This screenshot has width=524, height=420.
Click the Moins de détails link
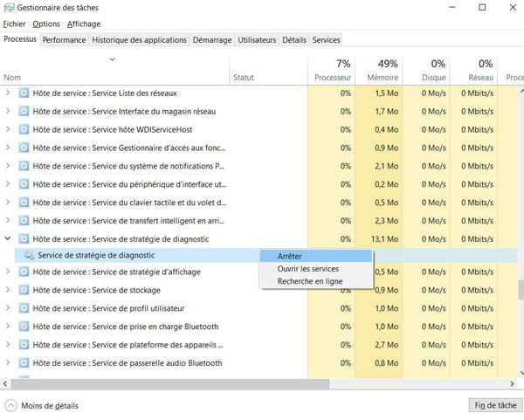(x=50, y=406)
